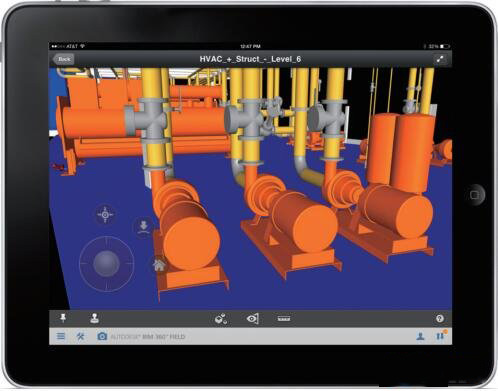Click the iPad hardware home button

pos(474,195)
